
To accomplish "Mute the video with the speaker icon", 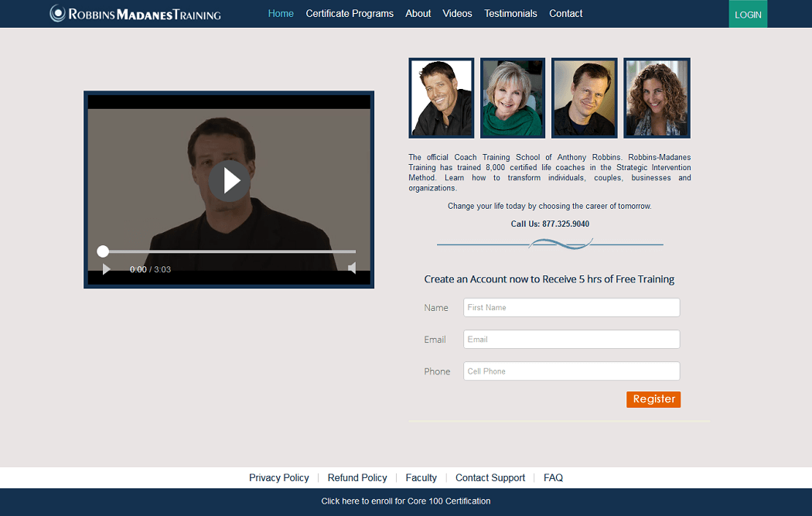I will (352, 268).
